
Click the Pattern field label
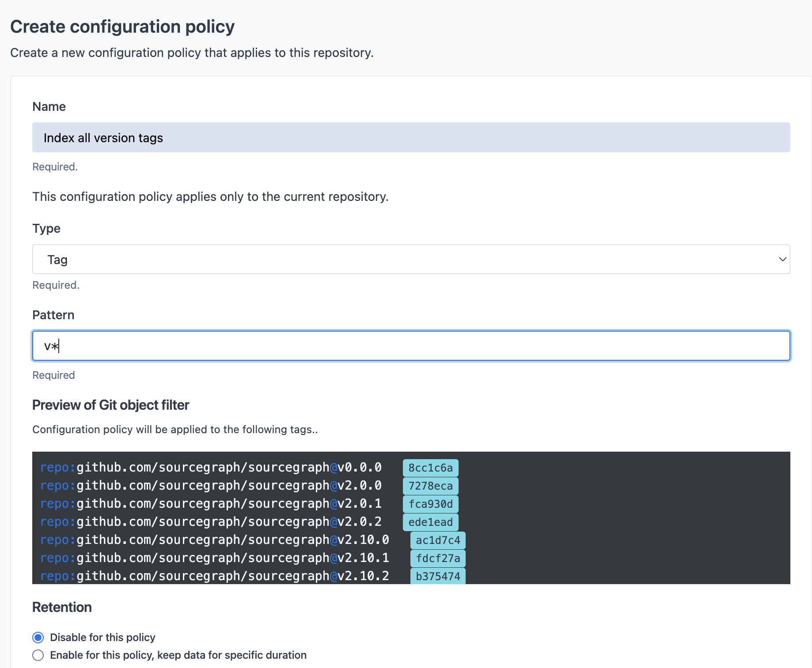click(x=53, y=315)
